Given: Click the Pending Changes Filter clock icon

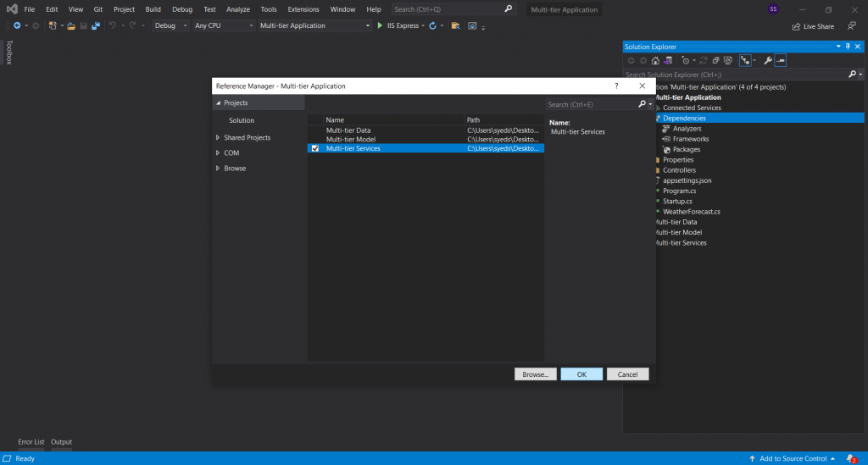Looking at the screenshot, I should (x=685, y=60).
